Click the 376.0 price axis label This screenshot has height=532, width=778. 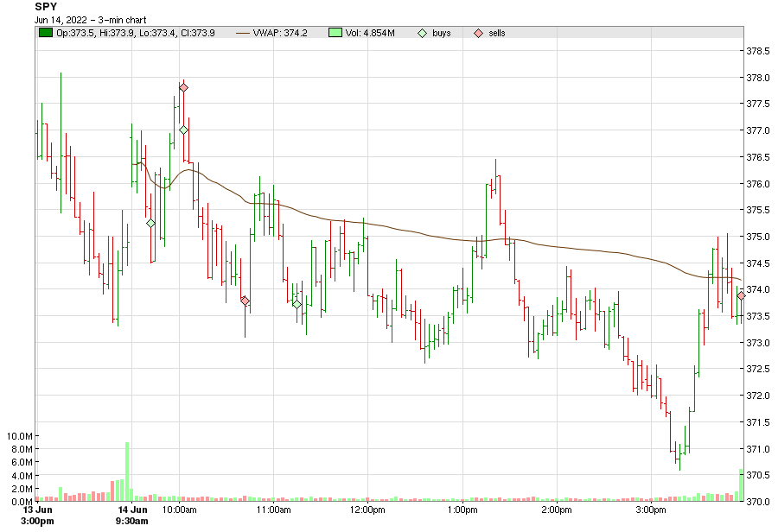[758, 184]
